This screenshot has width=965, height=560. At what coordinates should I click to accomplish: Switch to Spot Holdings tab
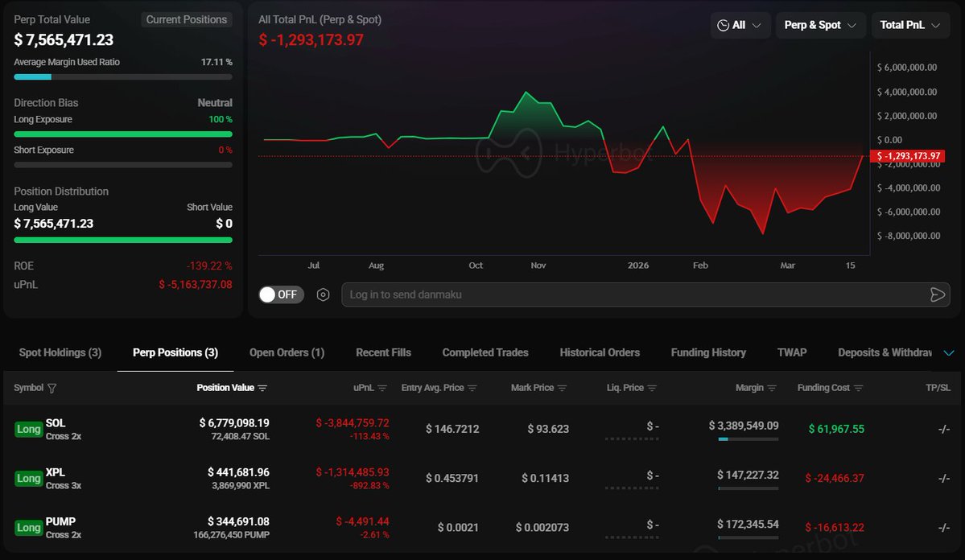(x=60, y=352)
